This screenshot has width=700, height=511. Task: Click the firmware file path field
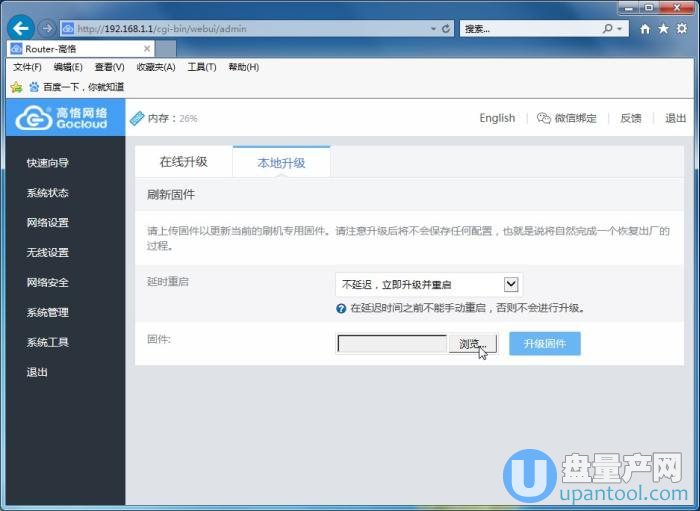coord(392,344)
